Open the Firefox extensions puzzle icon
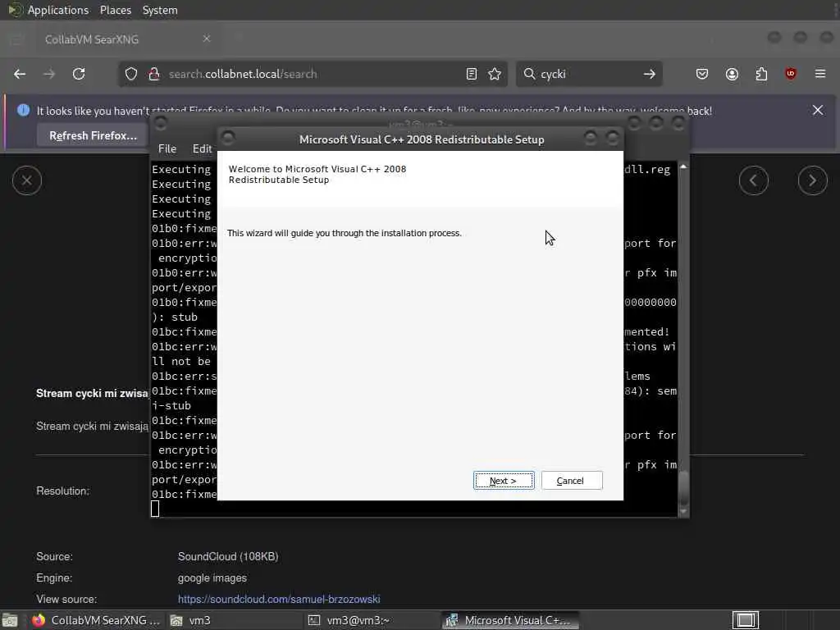This screenshot has width=840, height=630. click(761, 74)
